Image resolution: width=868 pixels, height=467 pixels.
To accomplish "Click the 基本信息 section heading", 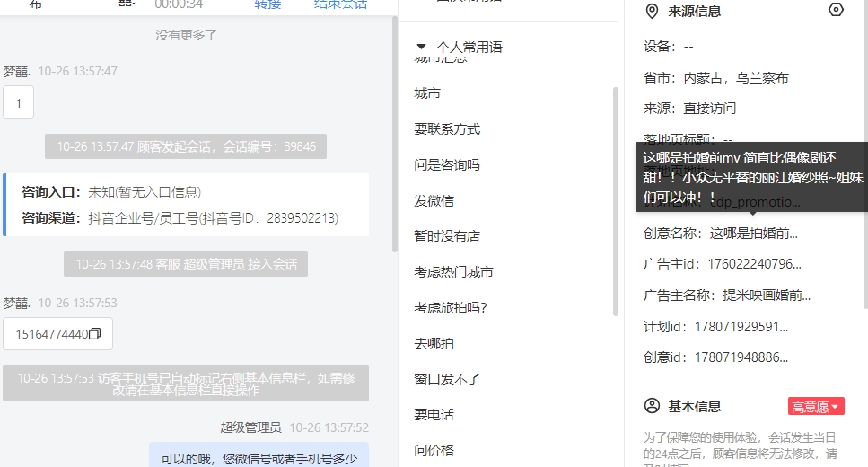I will (694, 407).
